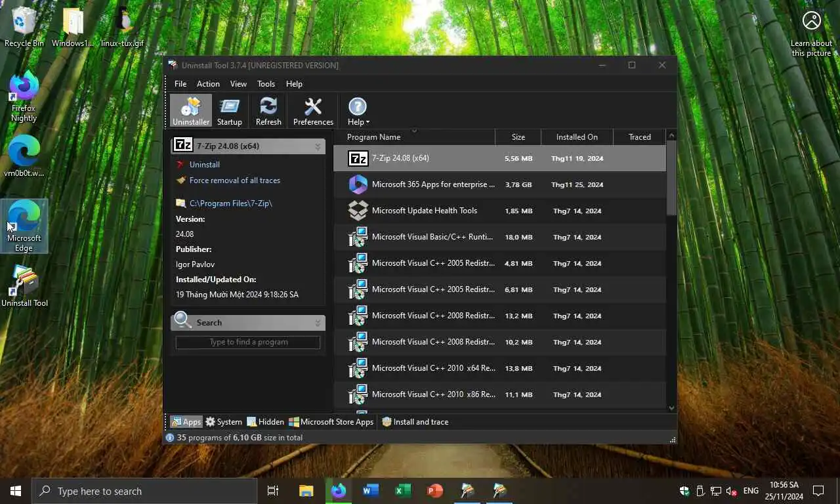Switch to the Apps tab
The image size is (840, 504).
[186, 422]
